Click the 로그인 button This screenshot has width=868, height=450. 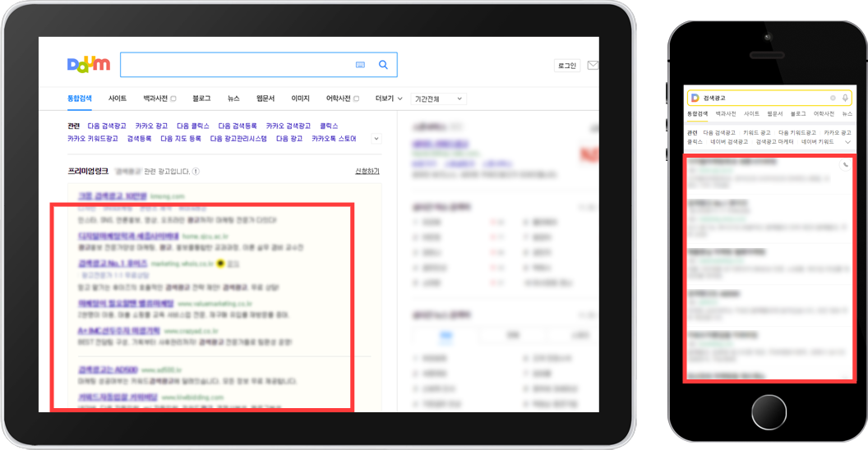tap(567, 66)
